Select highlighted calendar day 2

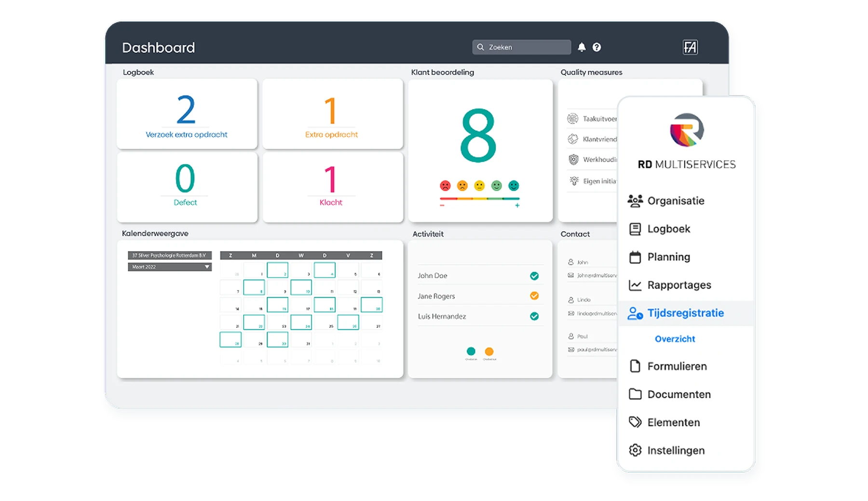[278, 270]
